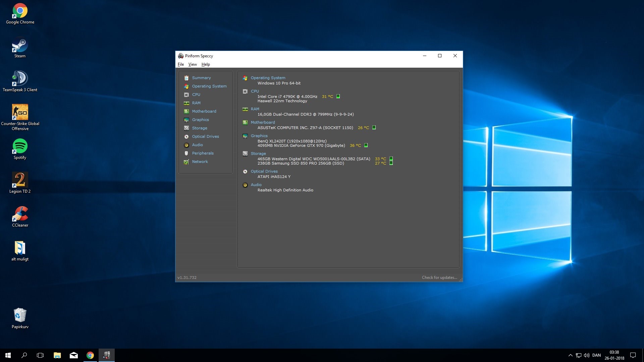Click the Papirkurv recycle bin icon
Viewport: 644px width, 362px height.
click(20, 318)
